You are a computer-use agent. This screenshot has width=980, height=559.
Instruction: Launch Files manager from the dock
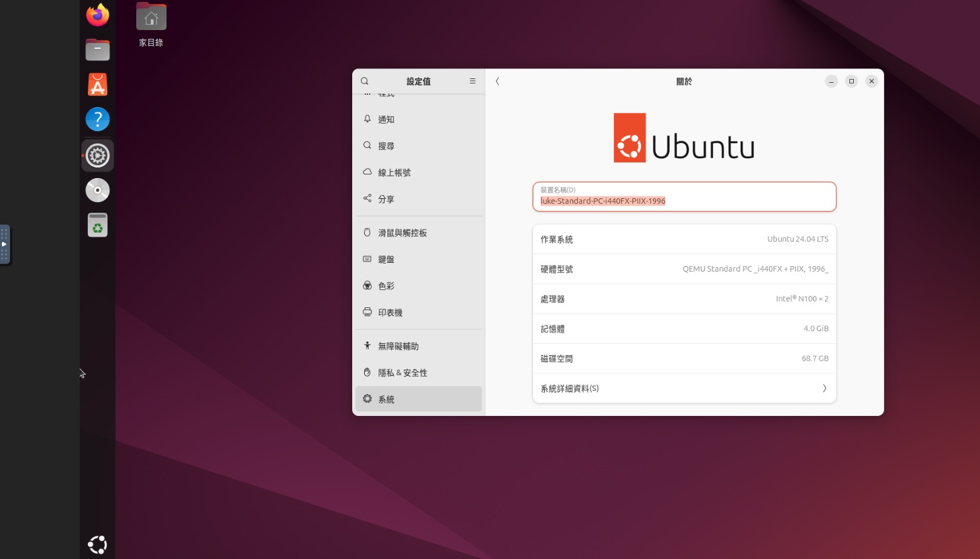[x=97, y=50]
